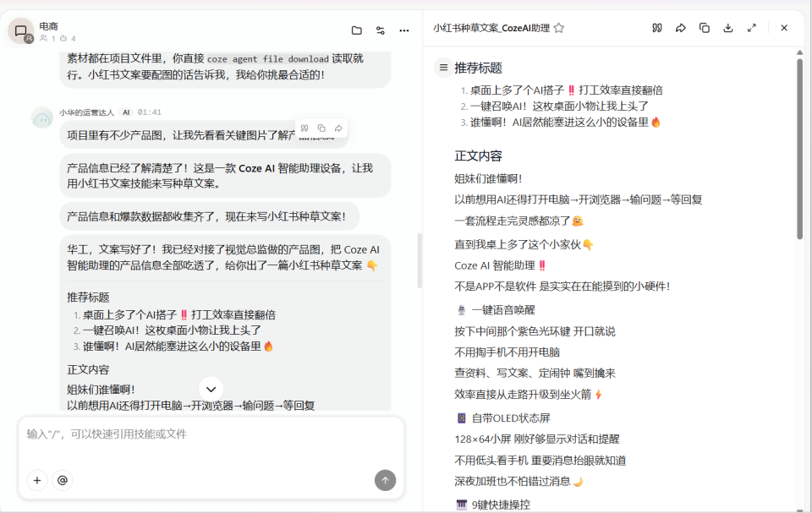Share the document with arrow icon
This screenshot has width=812, height=513.
(680, 28)
